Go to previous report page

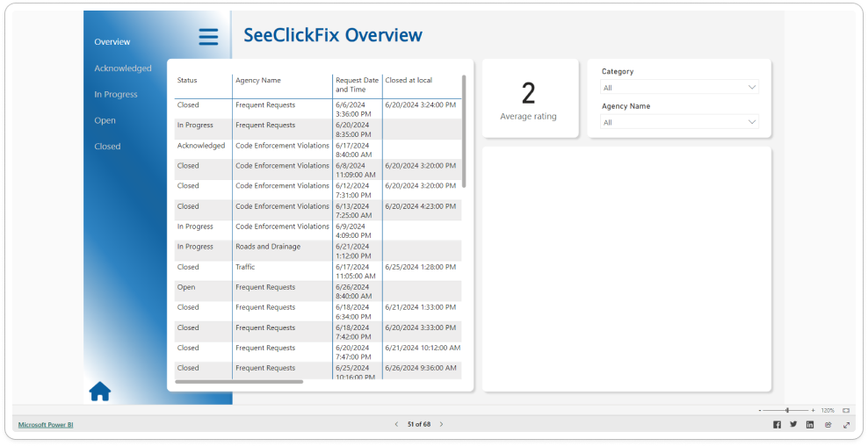coord(396,424)
